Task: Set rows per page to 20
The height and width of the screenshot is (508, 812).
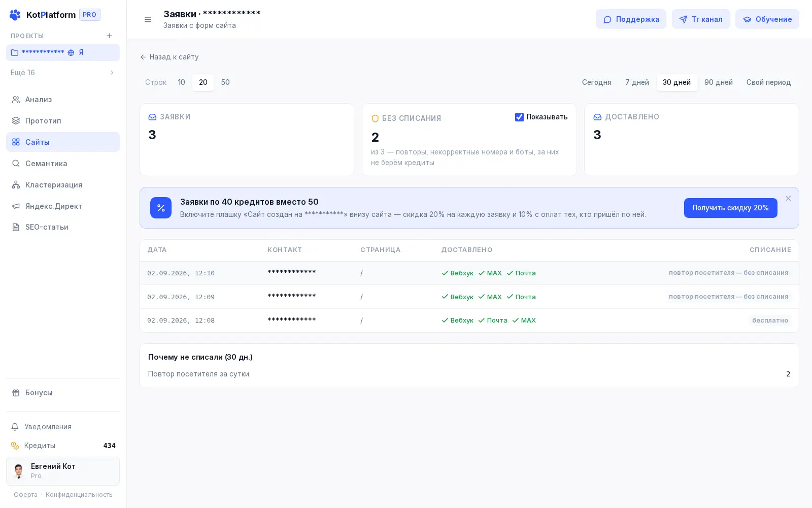Action: point(203,82)
